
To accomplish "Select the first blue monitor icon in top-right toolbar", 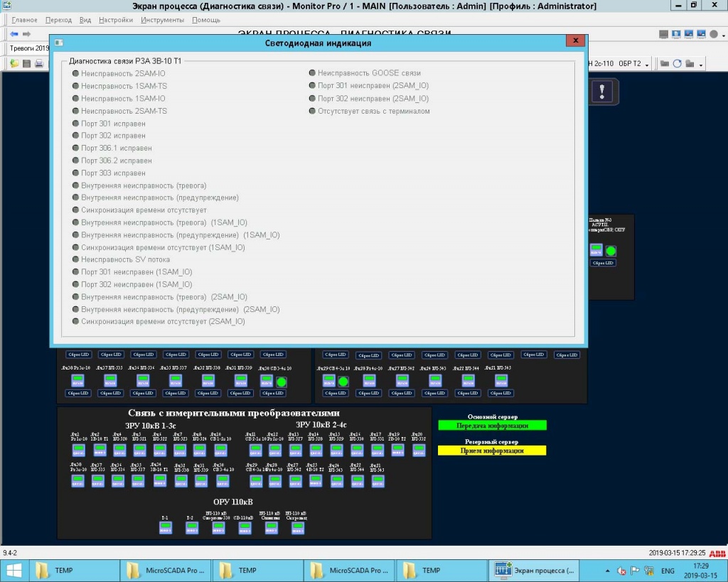I will (676, 34).
